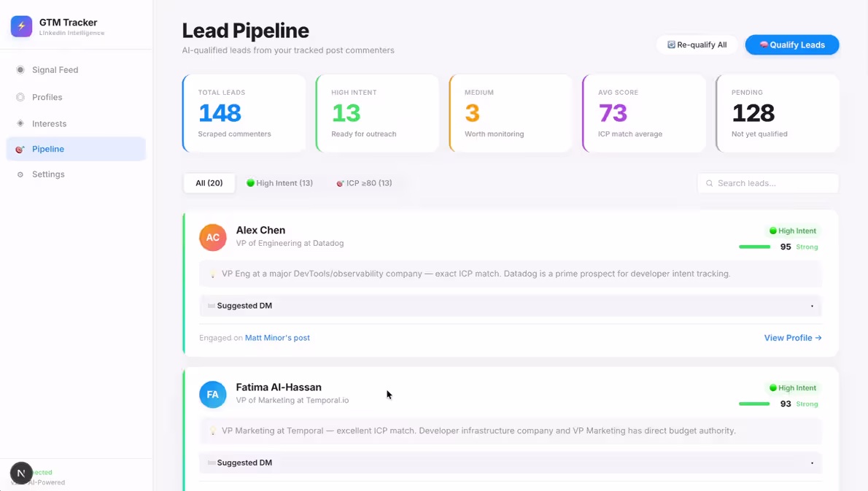The width and height of the screenshot is (868, 491).
Task: Open the Suggested DM chevron on Alex's card
Action: (x=812, y=306)
